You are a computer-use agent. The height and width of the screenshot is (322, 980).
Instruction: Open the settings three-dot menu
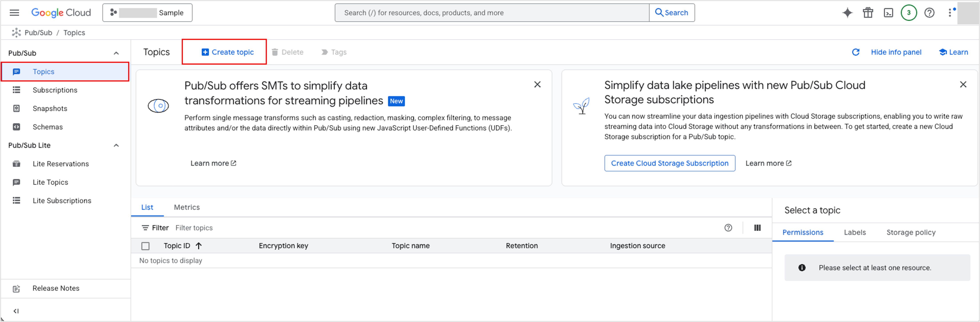[950, 12]
